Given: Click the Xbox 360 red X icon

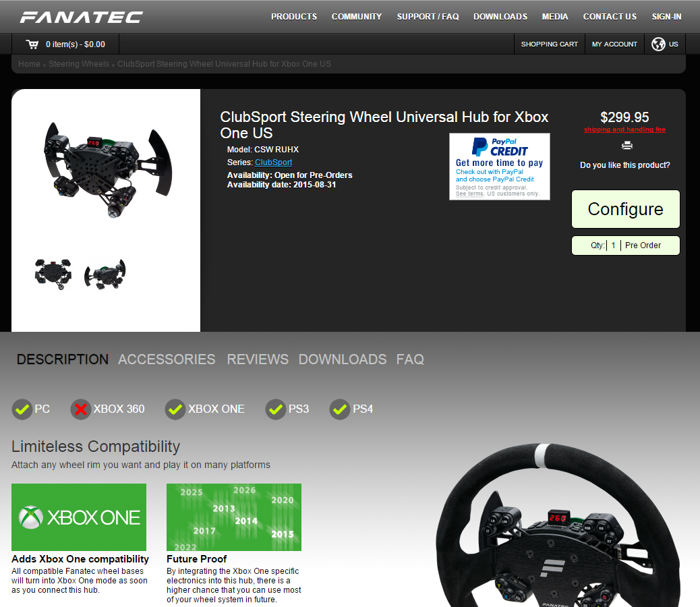Looking at the screenshot, I should pyautogui.click(x=81, y=409).
